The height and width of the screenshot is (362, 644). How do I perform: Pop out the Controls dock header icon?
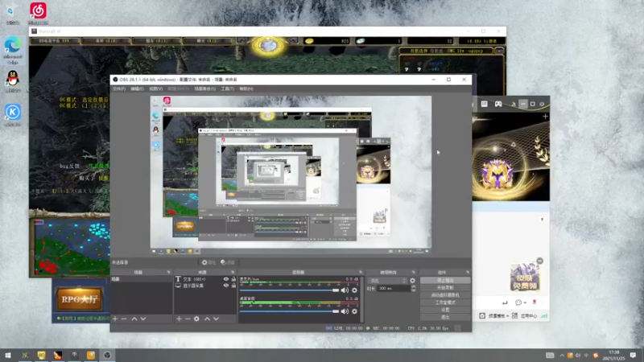[468, 272]
